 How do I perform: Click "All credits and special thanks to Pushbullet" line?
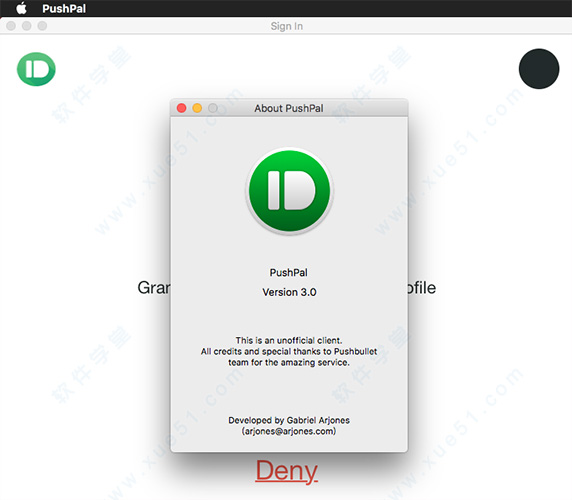[289, 351]
